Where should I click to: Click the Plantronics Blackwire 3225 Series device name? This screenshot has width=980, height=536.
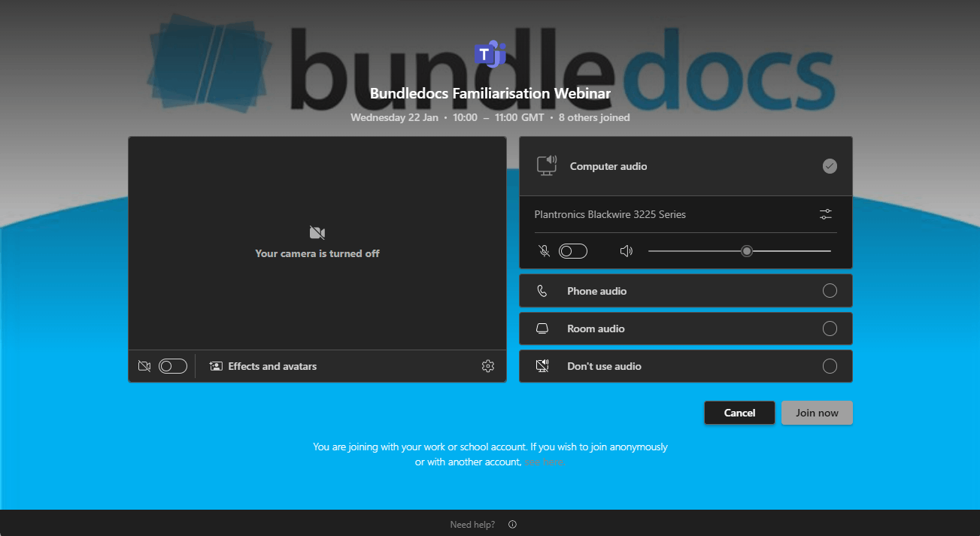pos(610,214)
